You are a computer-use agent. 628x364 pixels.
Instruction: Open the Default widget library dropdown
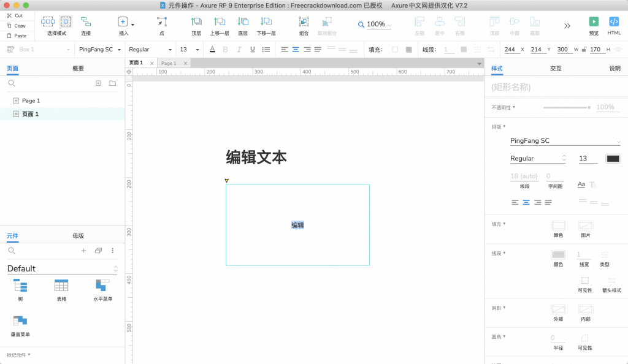[x=62, y=268]
